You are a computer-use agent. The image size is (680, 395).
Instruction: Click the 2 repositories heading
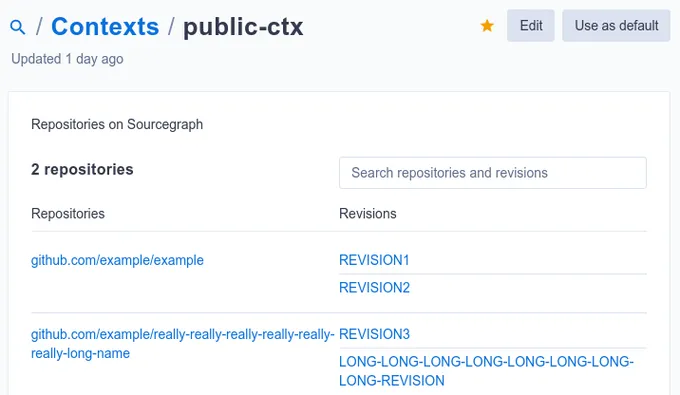point(82,170)
